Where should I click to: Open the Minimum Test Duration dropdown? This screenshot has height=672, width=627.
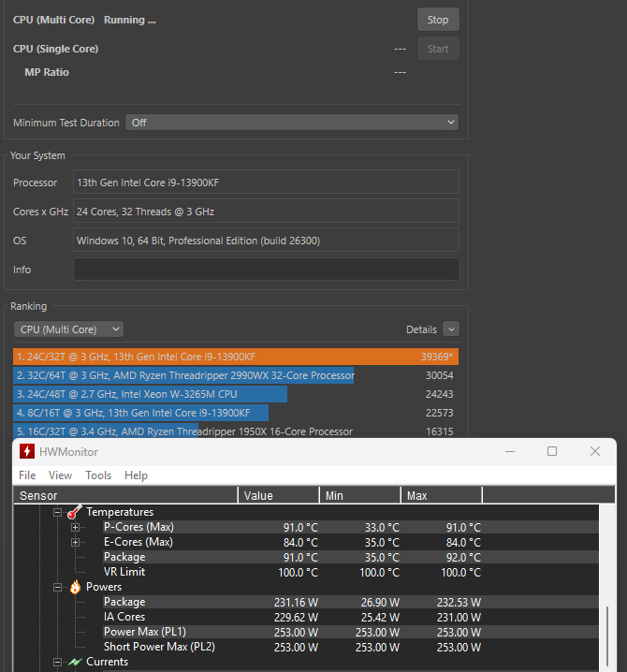[x=292, y=123]
